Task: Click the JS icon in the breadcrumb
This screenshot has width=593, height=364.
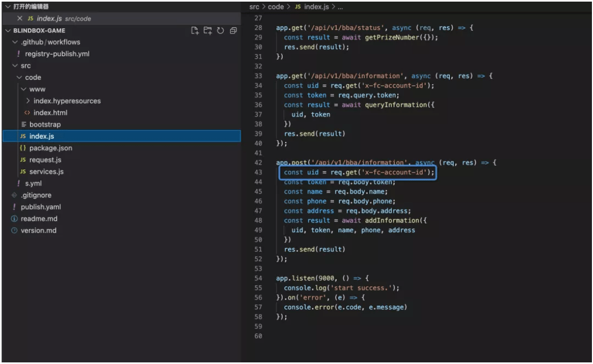Action: click(298, 7)
